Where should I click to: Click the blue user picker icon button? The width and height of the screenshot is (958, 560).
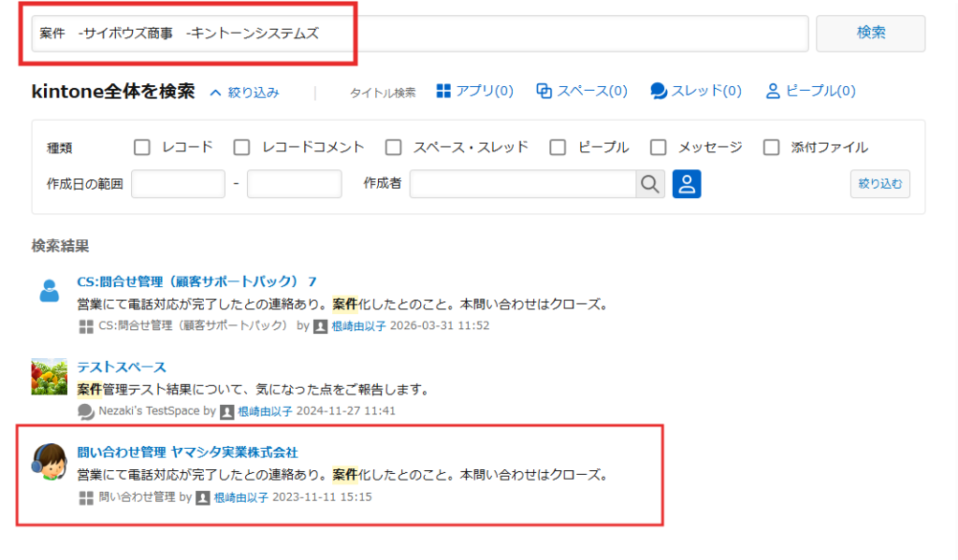click(x=687, y=184)
